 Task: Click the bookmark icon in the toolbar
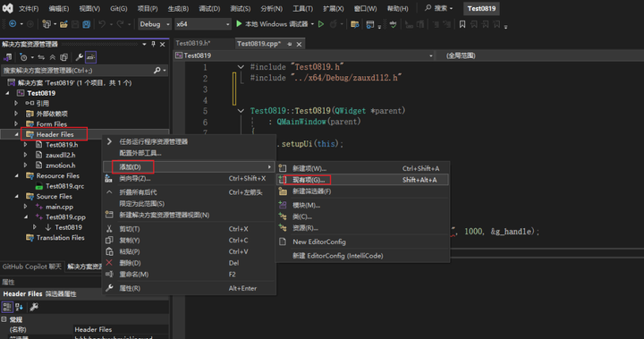[x=462, y=25]
